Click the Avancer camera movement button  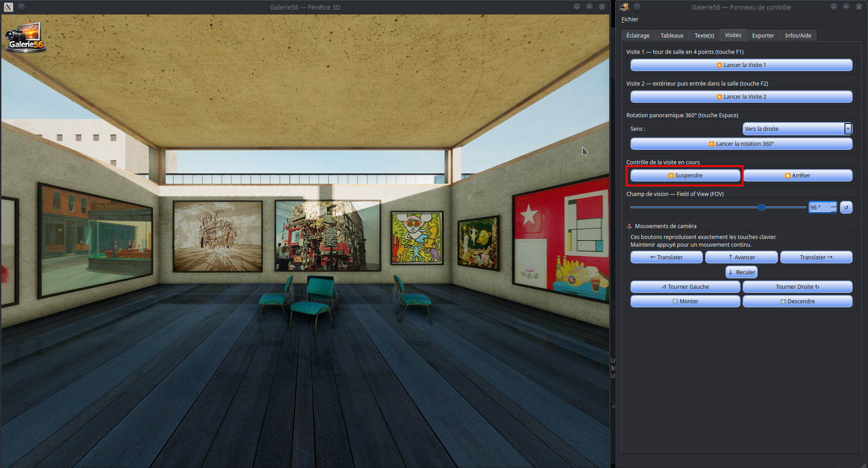741,257
